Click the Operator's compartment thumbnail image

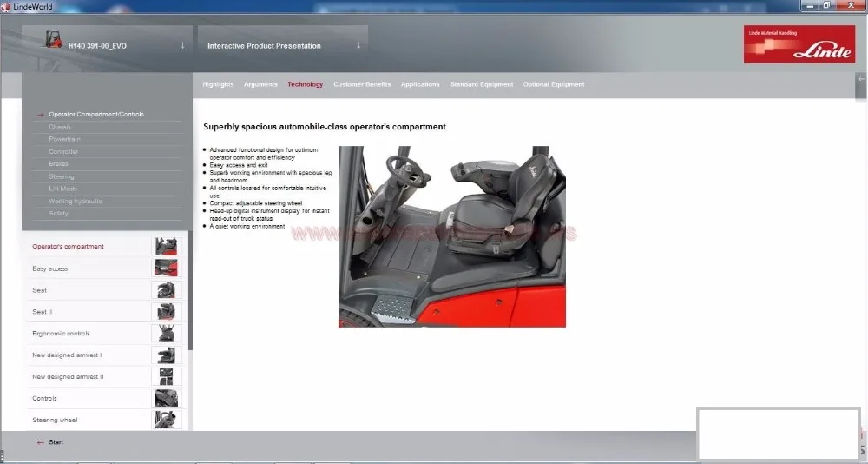pos(166,246)
